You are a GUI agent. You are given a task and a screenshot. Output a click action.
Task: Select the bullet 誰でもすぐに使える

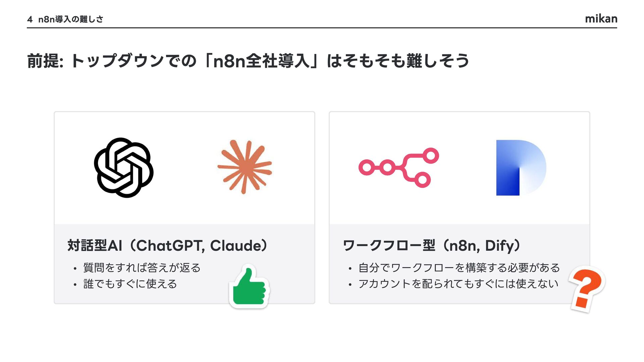point(130,284)
